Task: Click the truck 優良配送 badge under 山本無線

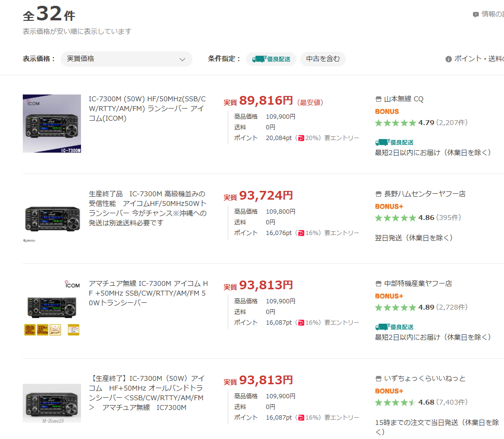Action: coord(394,142)
